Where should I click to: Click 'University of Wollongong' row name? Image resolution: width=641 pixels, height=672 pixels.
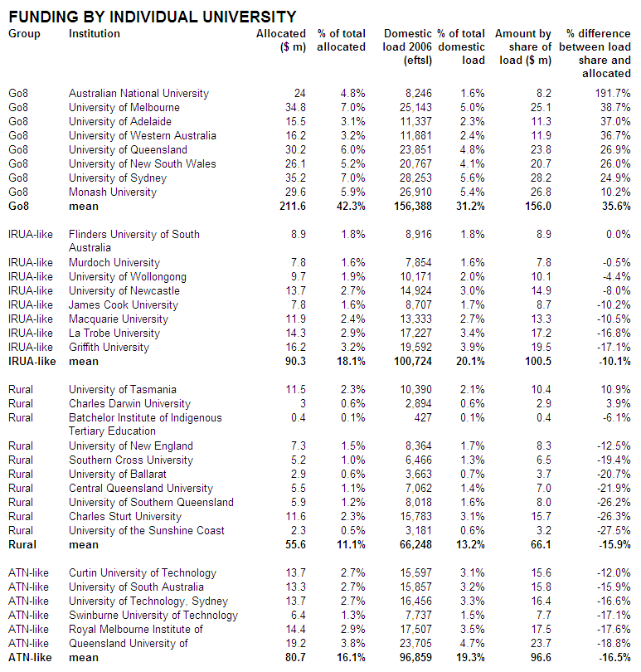click(x=128, y=277)
